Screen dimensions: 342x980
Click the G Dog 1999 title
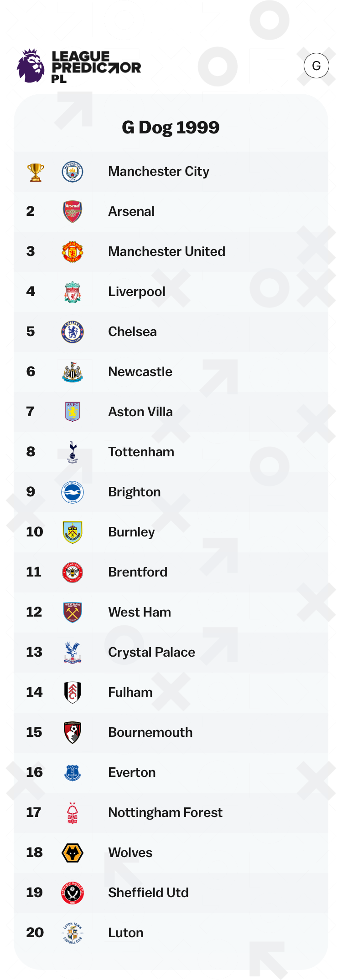pos(171,128)
